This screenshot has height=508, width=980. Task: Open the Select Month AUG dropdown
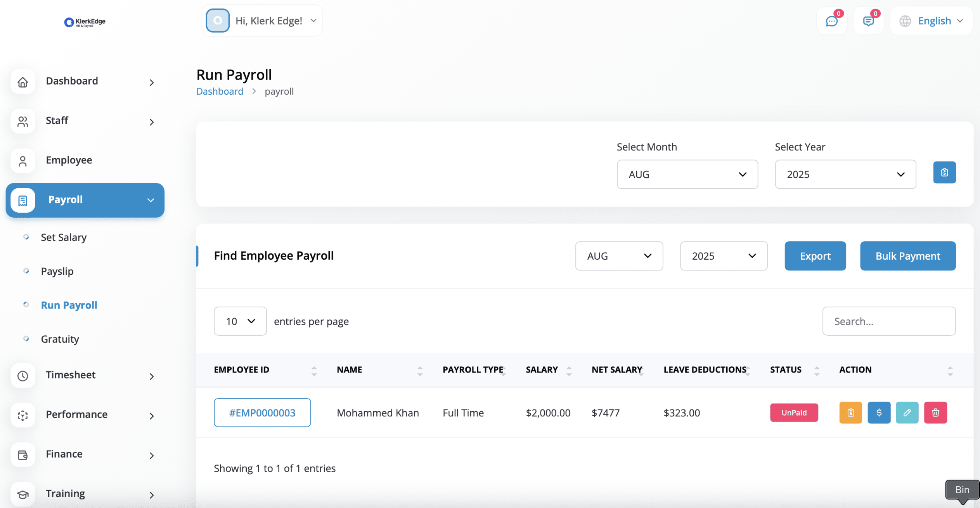tap(687, 174)
